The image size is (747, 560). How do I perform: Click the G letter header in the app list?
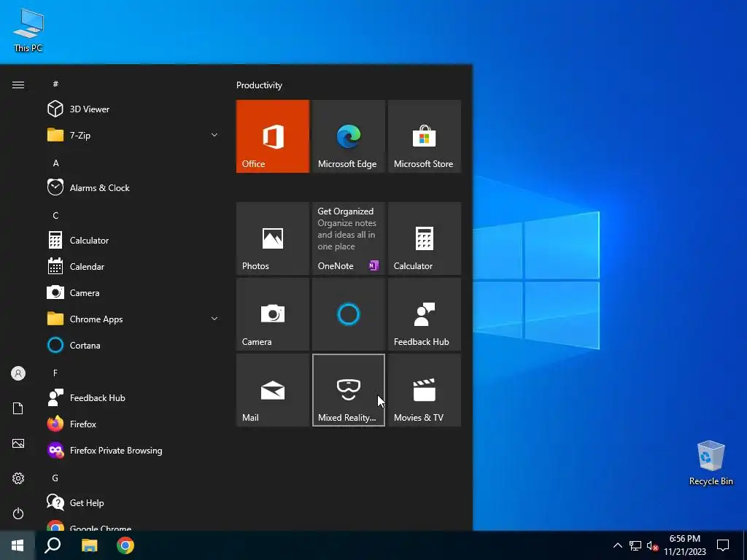click(55, 478)
